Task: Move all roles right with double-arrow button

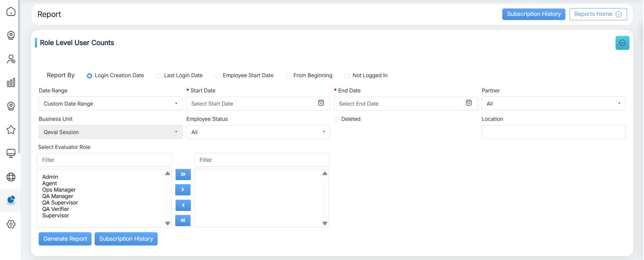Action: 183,174
